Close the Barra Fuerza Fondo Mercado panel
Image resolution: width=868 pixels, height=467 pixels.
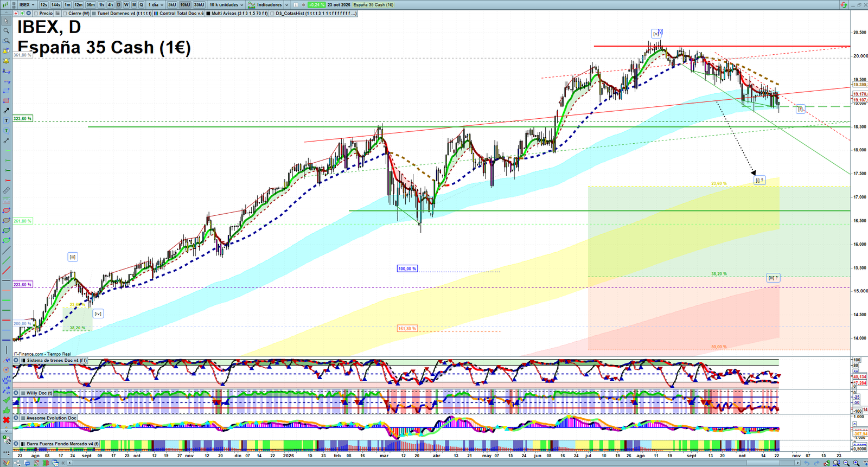pyautogui.click(x=16, y=444)
